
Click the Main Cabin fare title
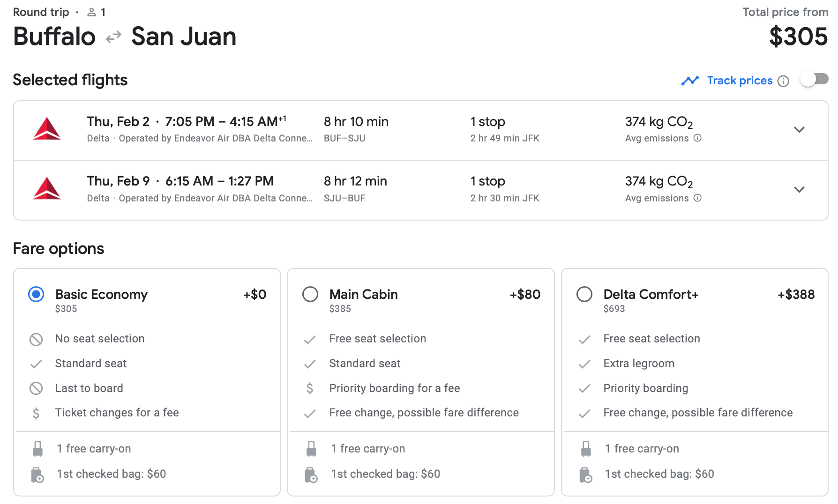coord(363,294)
